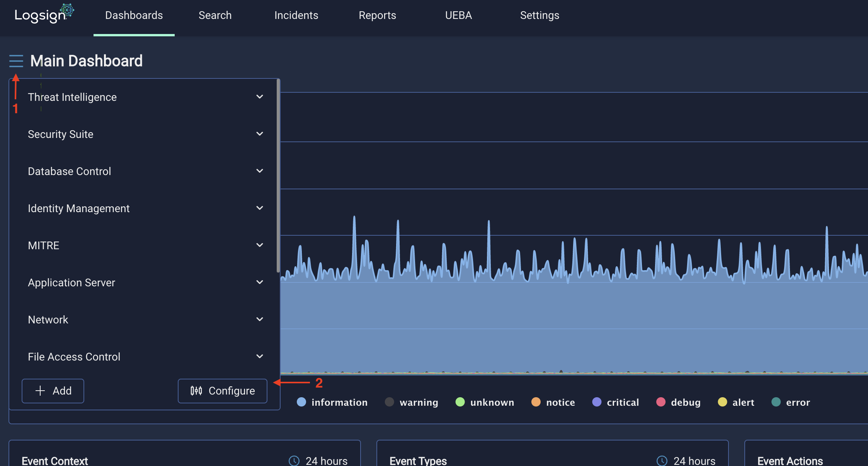Screen dimensions: 868x466
Task: Open the Dashboards tab
Action: pos(134,15)
